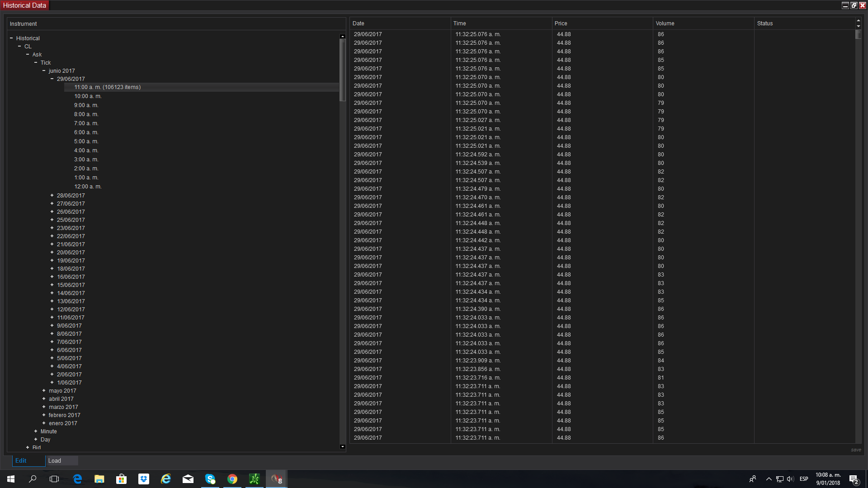868x488 pixels.
Task: Click the instrument tree scroll down arrow
Action: (342, 446)
